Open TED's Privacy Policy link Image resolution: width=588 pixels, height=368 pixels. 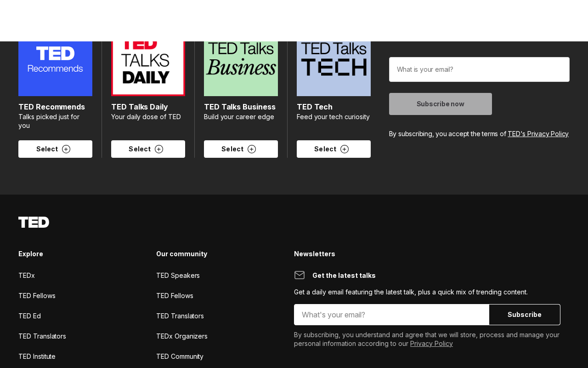[x=538, y=134]
